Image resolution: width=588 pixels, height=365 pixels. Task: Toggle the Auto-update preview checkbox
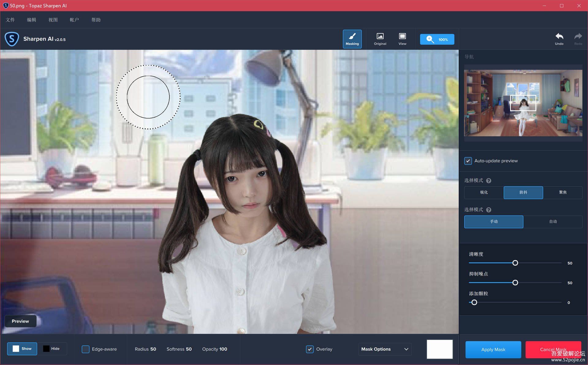468,161
